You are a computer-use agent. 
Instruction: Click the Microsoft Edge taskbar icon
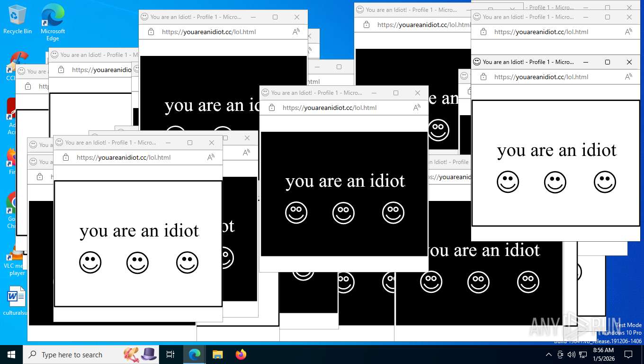[194, 355]
